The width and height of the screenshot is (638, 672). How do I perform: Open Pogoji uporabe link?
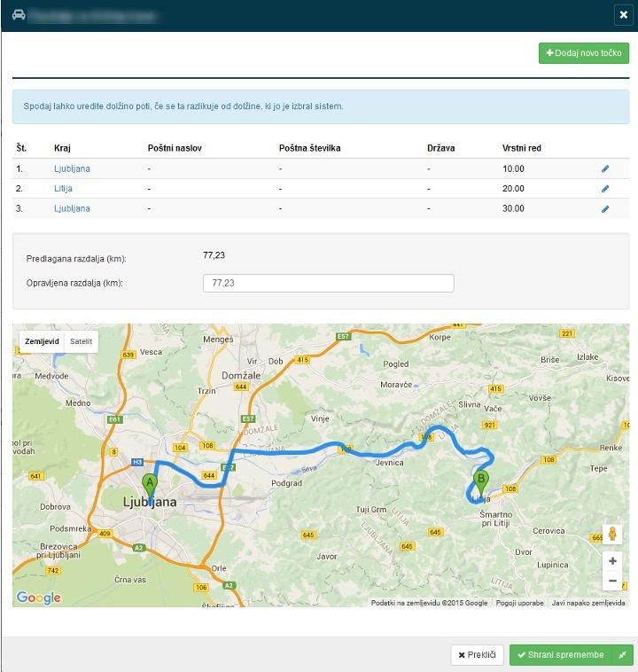click(519, 603)
